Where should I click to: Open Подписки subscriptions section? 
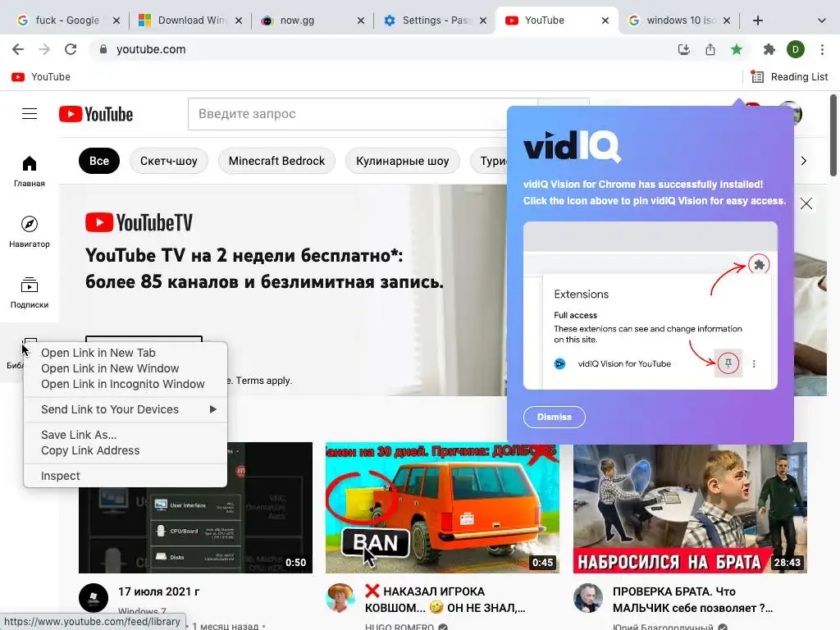30,293
